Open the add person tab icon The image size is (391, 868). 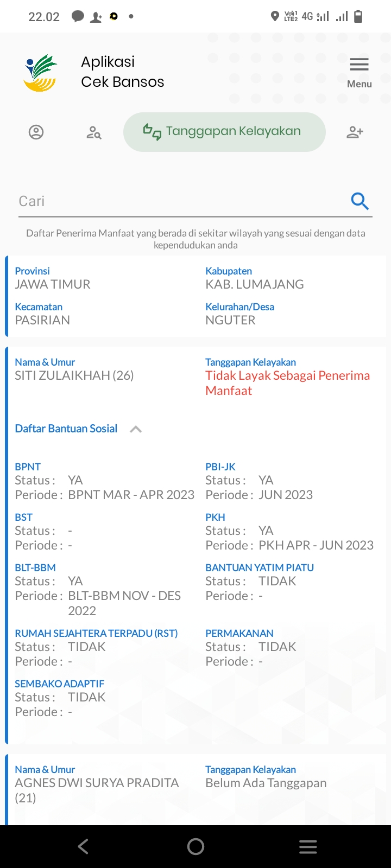click(355, 132)
